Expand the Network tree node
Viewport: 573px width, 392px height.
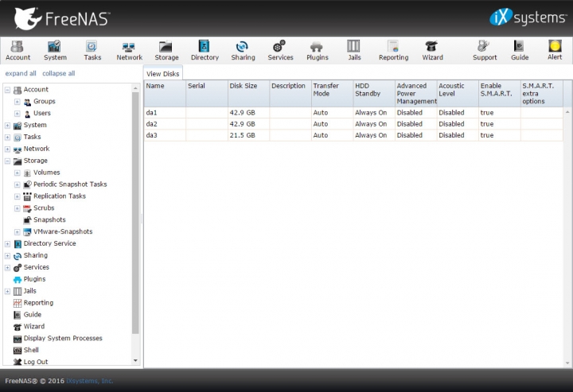[7, 149]
